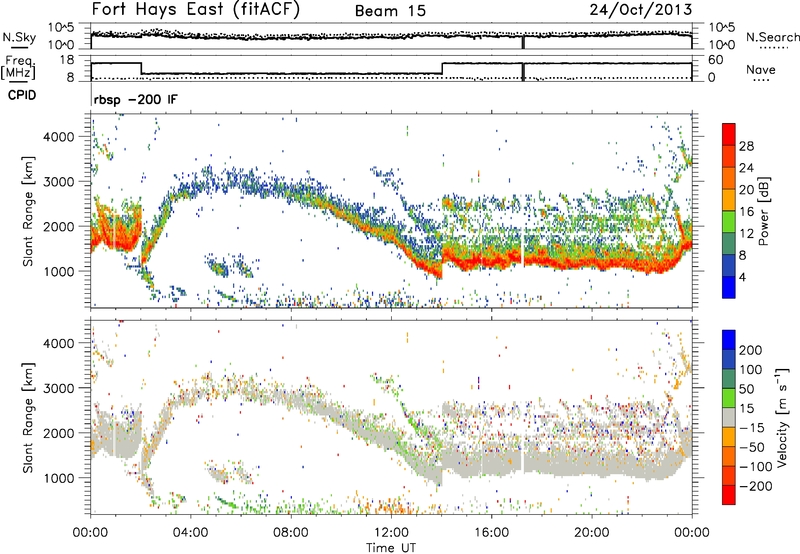
Task: Click the 60 Nave axis tick label
Action: [716, 60]
